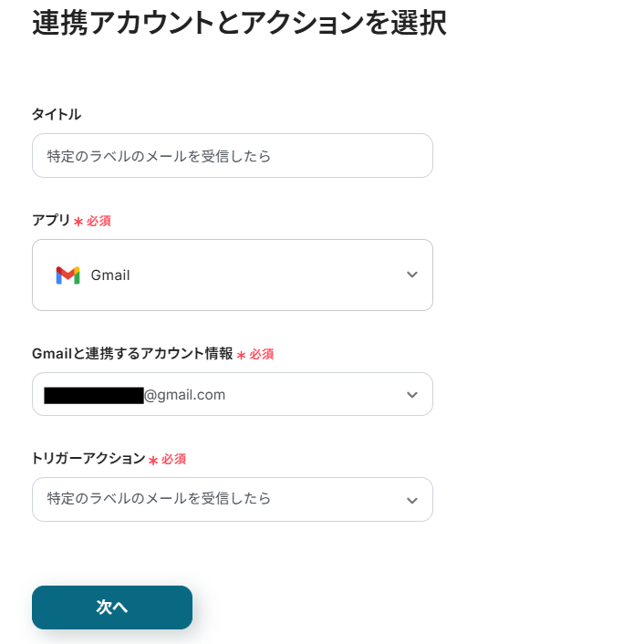Click the タイトル field label
Viewport: 644px width, 644px height.
coord(57,114)
